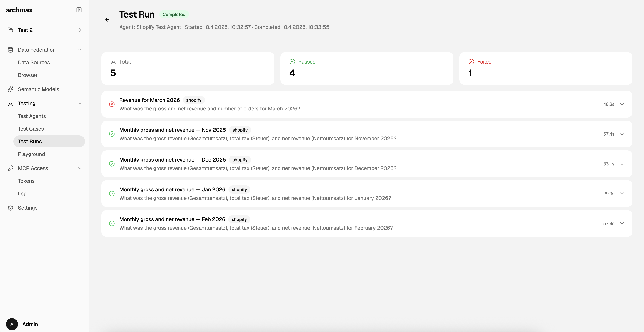644x332 pixels.
Task: Click the Semantic Models sparkle icon
Action: click(10, 89)
